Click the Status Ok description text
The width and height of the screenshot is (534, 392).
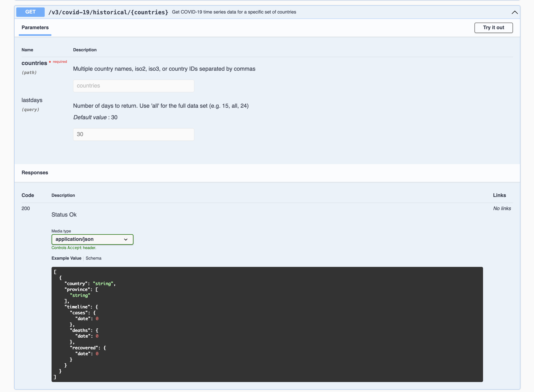click(x=64, y=215)
